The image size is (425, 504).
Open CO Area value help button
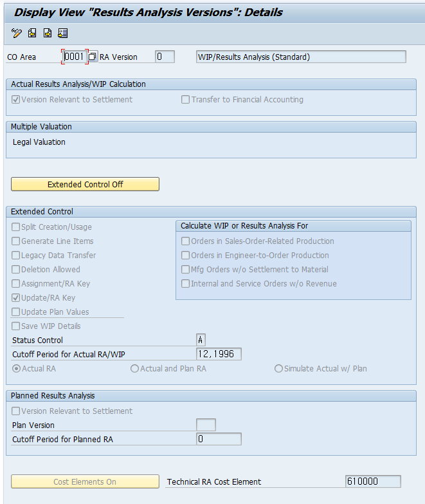tap(93, 57)
